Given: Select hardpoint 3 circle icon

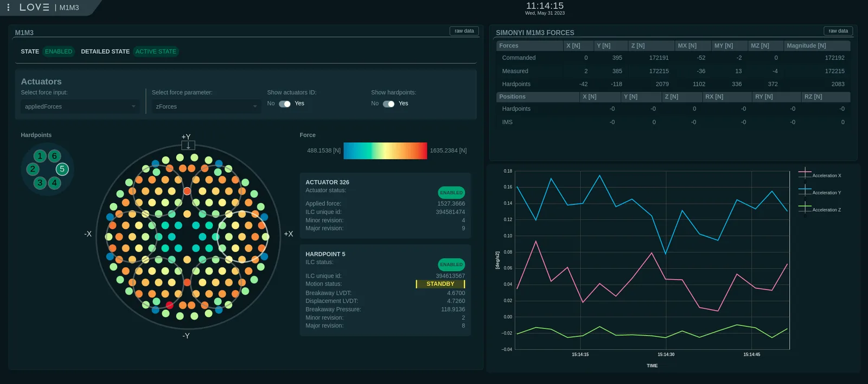Looking at the screenshot, I should click(40, 182).
